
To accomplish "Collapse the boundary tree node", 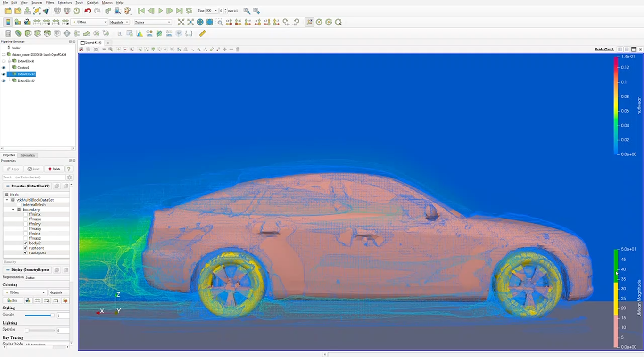I will tap(13, 210).
